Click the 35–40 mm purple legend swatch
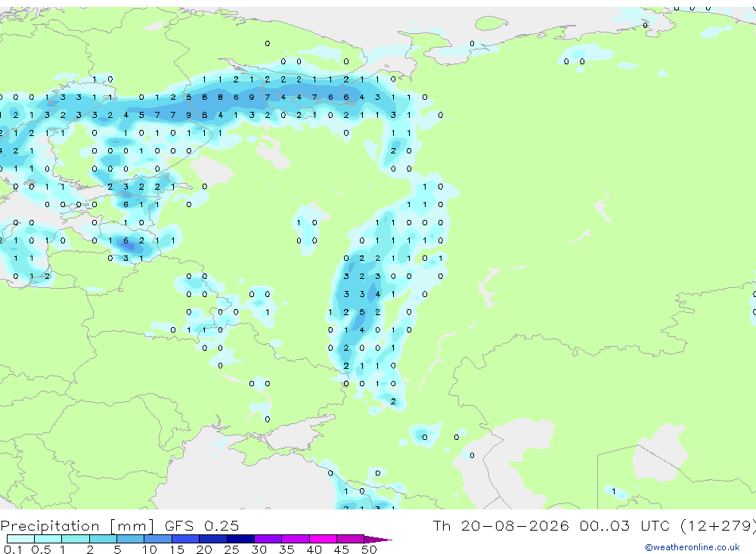This screenshot has width=756, height=554. (x=296, y=539)
